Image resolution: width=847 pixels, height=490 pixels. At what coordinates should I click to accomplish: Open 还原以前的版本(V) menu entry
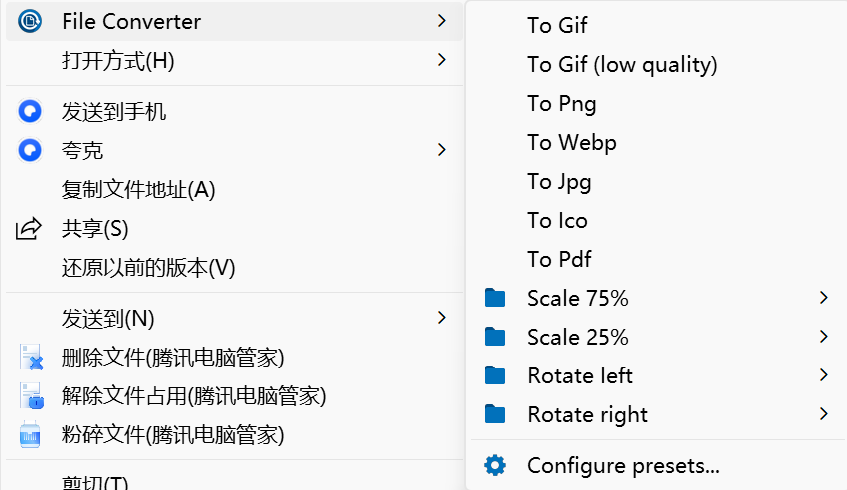pos(148,267)
